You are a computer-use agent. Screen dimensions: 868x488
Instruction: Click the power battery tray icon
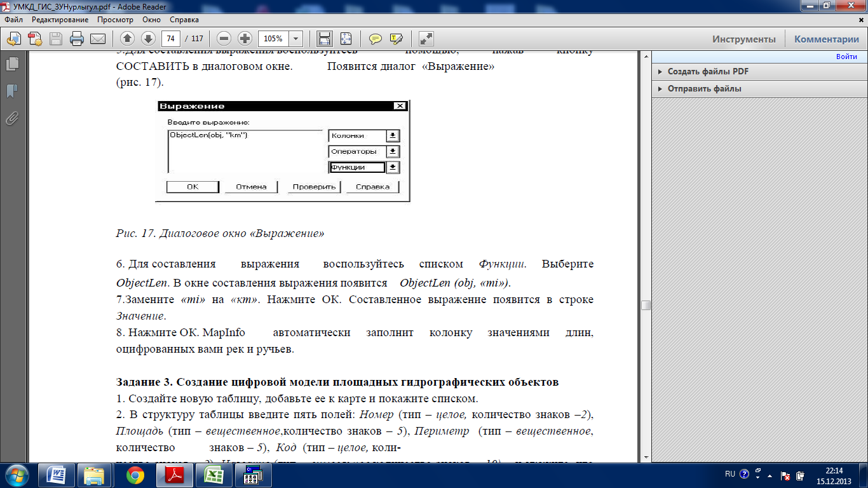[801, 475]
